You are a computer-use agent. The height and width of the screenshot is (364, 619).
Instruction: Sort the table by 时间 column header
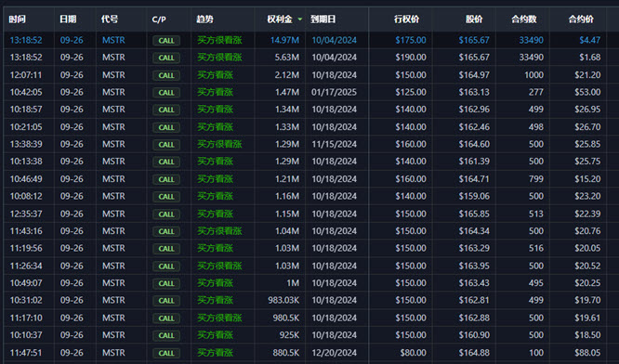click(x=17, y=19)
